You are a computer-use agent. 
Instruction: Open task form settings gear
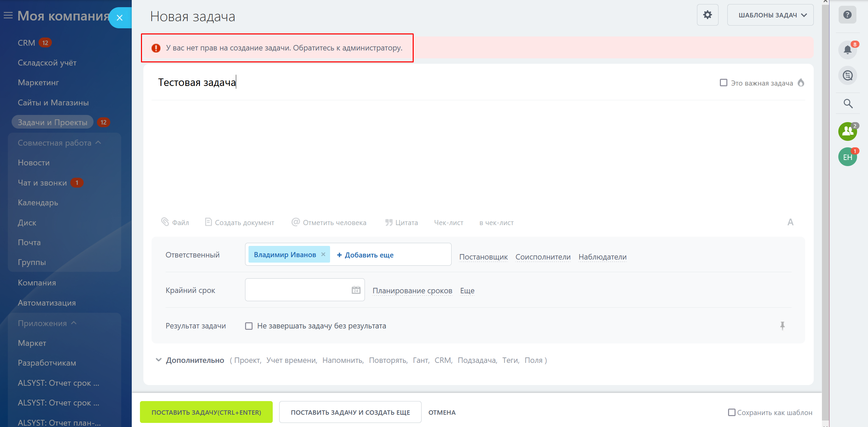pyautogui.click(x=707, y=15)
